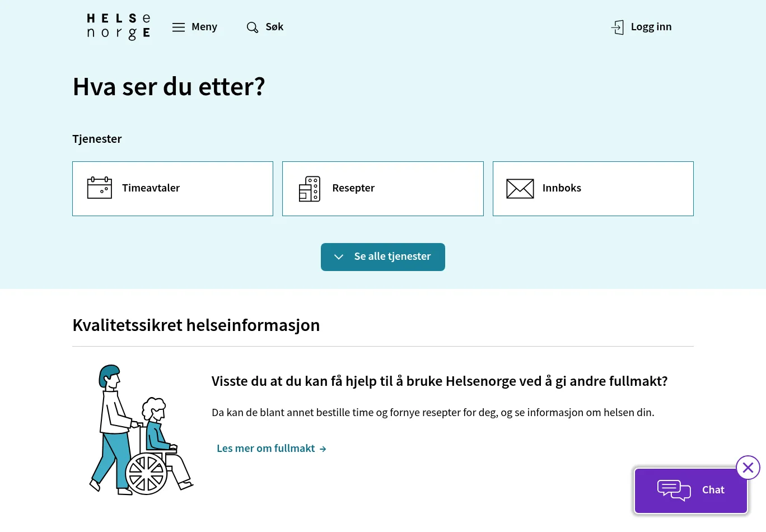Screen dimensions: 766x532
Task: Click the envelope icon for Innboks
Action: [520, 189]
